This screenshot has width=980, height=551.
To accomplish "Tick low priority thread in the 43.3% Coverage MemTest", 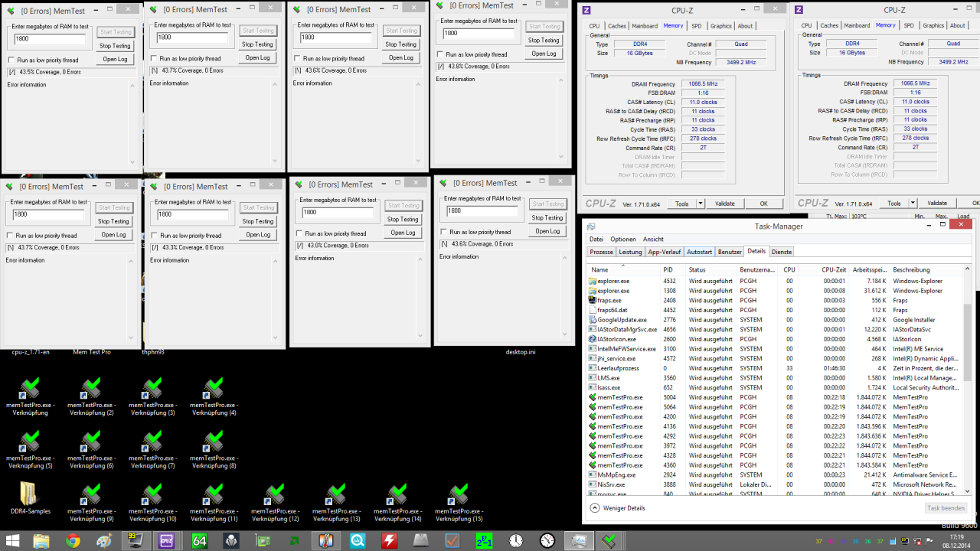I will [154, 236].
